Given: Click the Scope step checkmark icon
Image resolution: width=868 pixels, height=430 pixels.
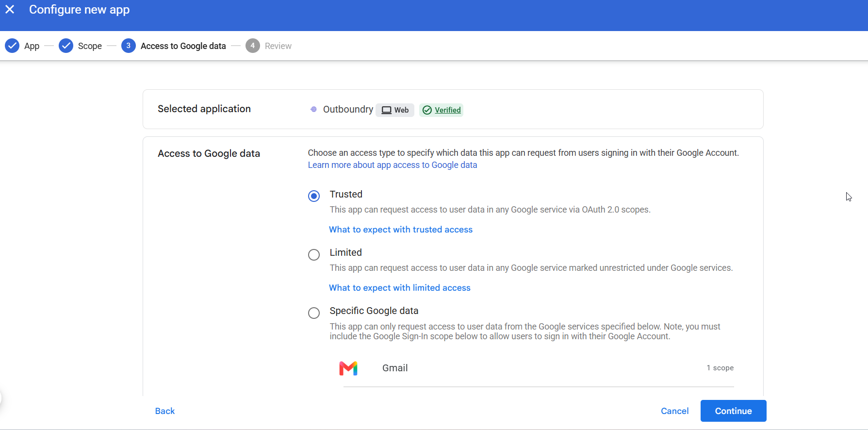Looking at the screenshot, I should pyautogui.click(x=66, y=46).
